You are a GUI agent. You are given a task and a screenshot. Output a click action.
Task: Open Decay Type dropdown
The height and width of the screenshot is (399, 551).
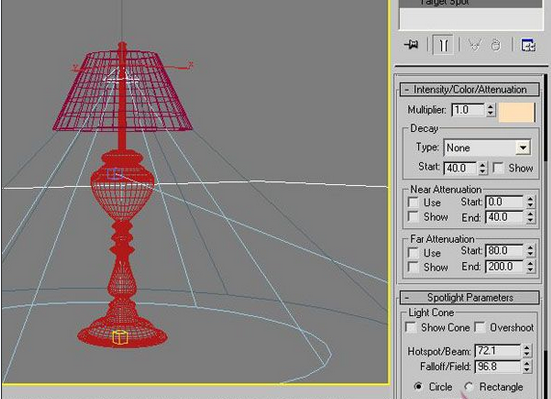523,148
